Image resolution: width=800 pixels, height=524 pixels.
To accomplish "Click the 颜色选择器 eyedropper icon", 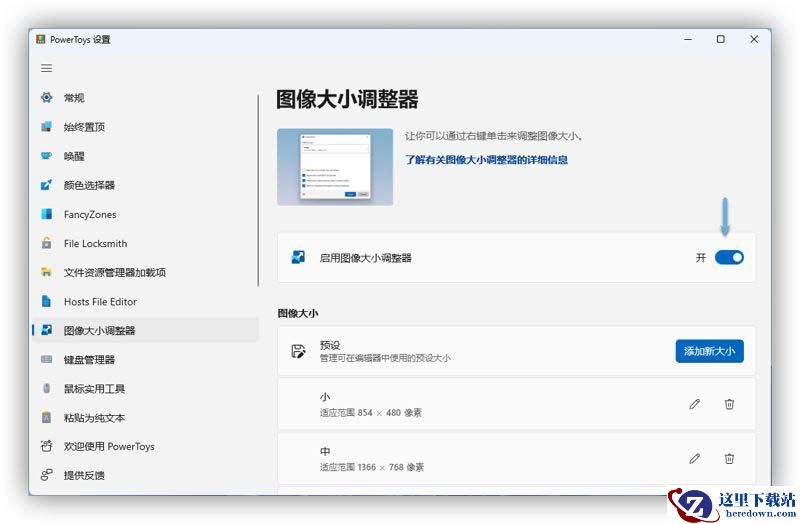I will click(46, 185).
